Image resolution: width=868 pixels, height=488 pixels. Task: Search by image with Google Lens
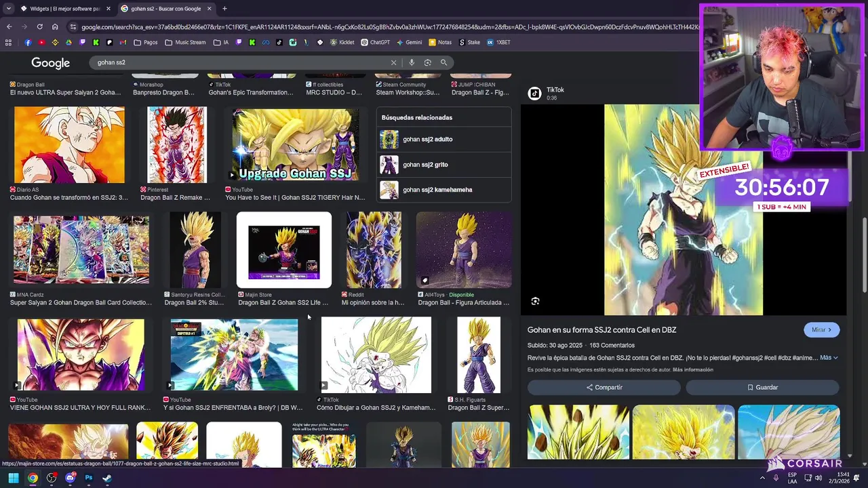click(x=427, y=62)
